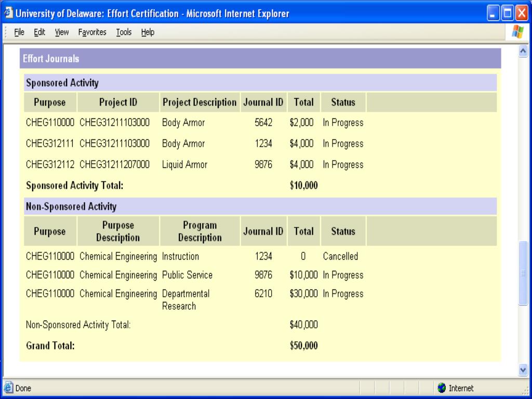Click the $30,000 total
Screen dimensions: 532x399
[x=303, y=294]
